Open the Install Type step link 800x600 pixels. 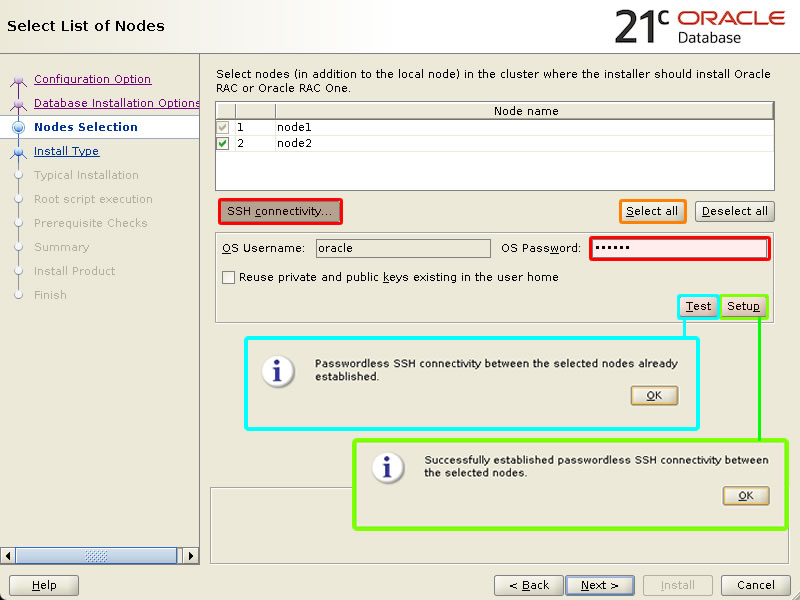(66, 151)
